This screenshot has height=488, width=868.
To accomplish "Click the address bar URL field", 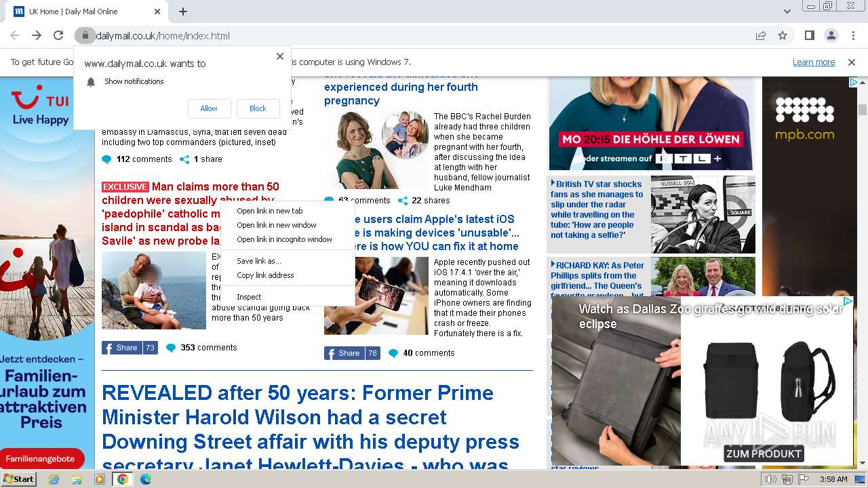I will (x=420, y=35).
